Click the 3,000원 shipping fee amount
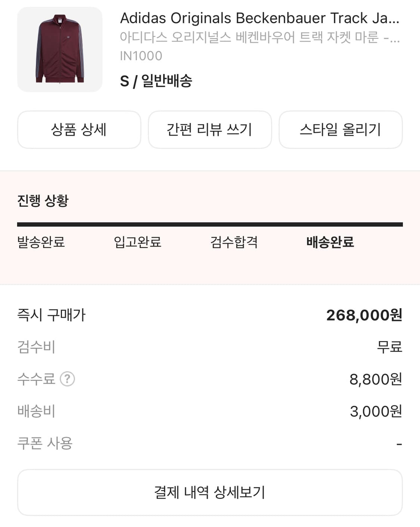The image size is (420, 527). coord(376,412)
